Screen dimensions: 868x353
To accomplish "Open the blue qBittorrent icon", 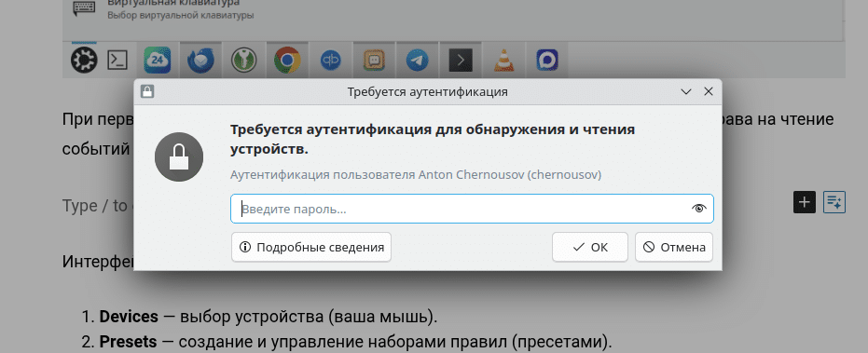I will (330, 60).
